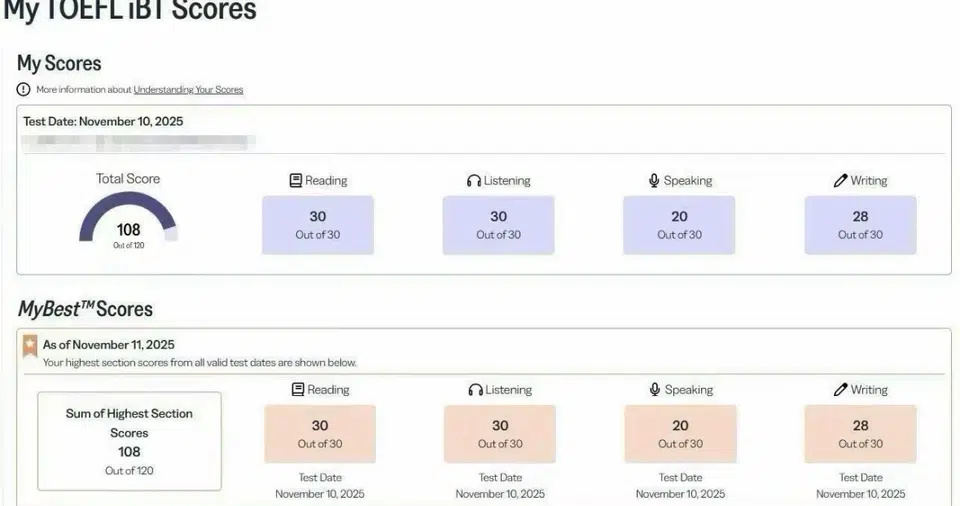Click the star ribbon badge in MyBest Scores
The width and height of the screenshot is (960, 506).
(x=30, y=347)
